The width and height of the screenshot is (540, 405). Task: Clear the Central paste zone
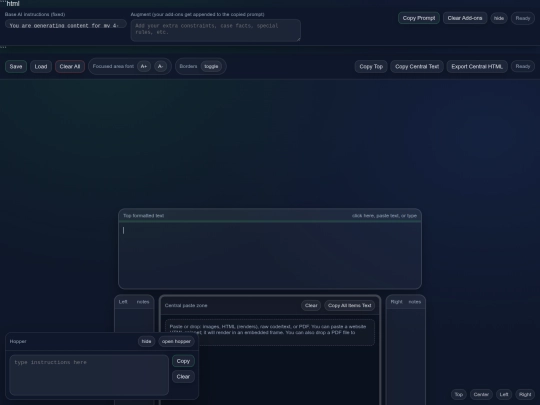[311, 305]
